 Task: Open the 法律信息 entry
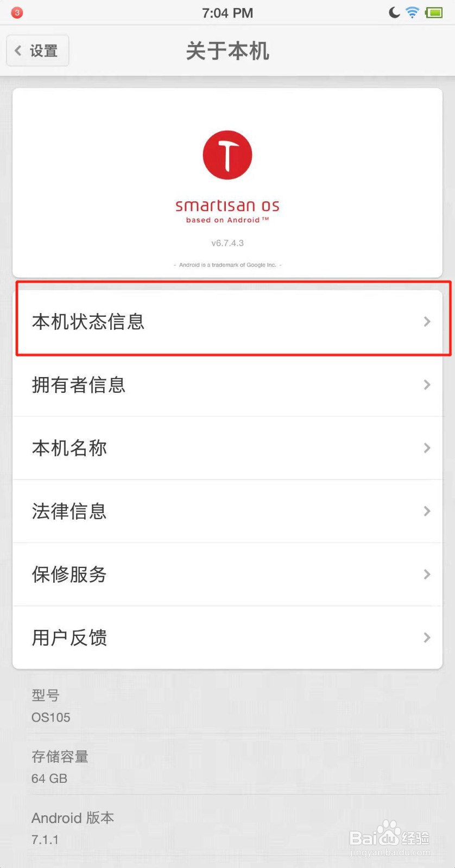coord(227,511)
